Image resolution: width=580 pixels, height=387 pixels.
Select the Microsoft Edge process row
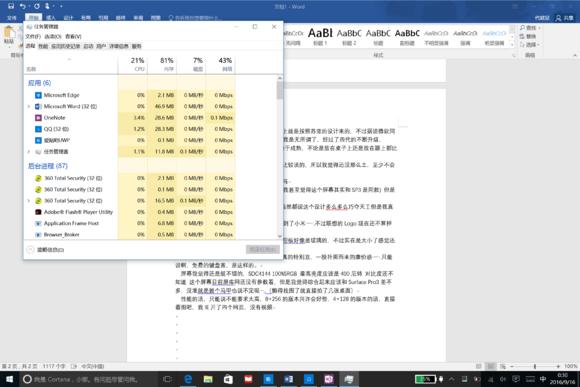[x=129, y=95]
